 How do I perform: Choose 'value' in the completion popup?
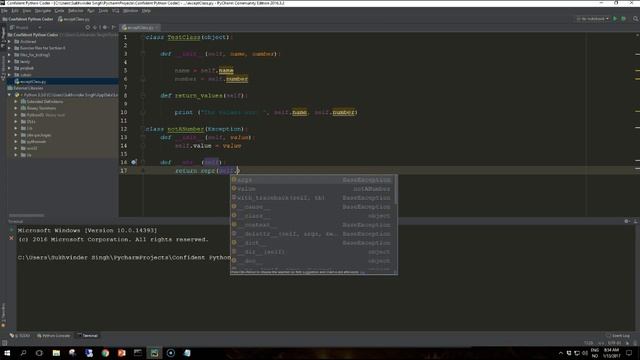coord(312,189)
